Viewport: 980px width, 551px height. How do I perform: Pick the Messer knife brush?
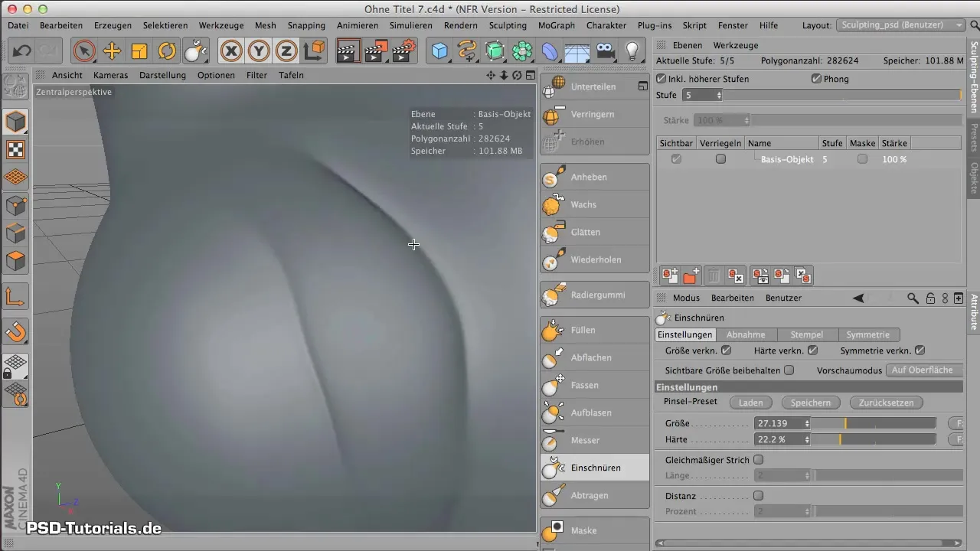point(594,440)
